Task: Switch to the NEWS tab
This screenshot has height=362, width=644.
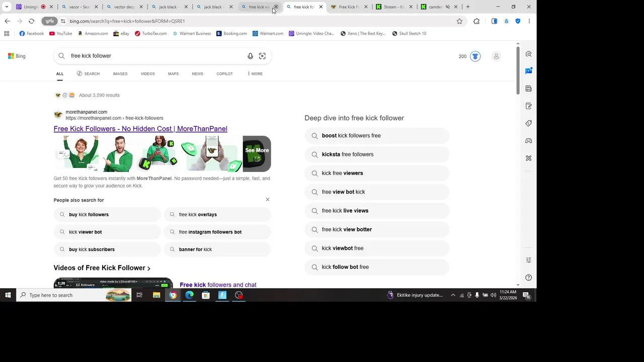Action: click(x=198, y=74)
